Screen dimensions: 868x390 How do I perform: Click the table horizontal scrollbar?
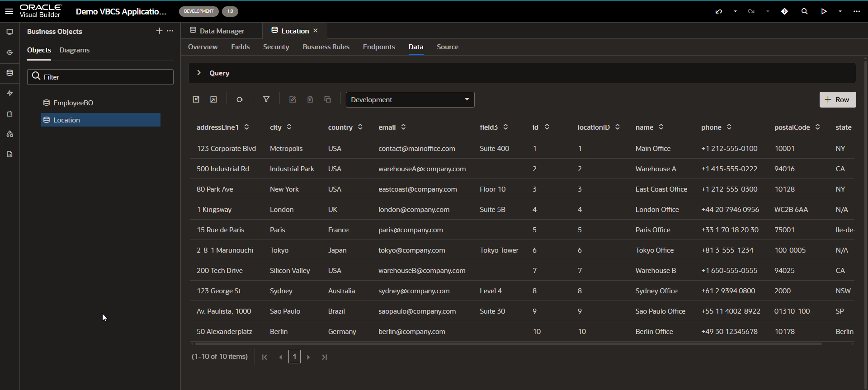pyautogui.click(x=508, y=344)
